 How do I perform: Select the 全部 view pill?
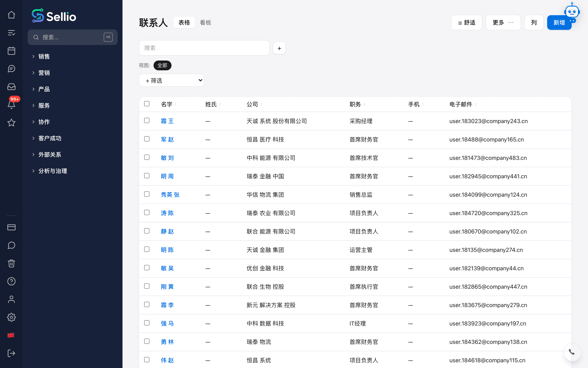[x=162, y=65]
